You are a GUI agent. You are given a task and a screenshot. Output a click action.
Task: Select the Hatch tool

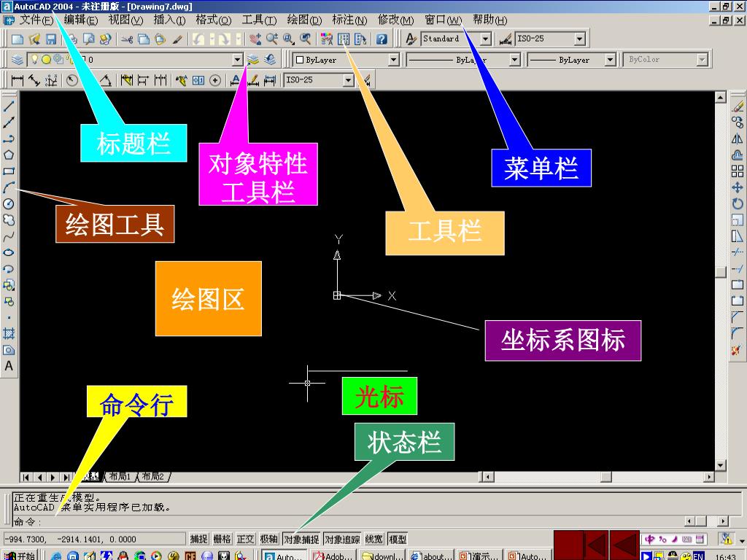(x=9, y=333)
